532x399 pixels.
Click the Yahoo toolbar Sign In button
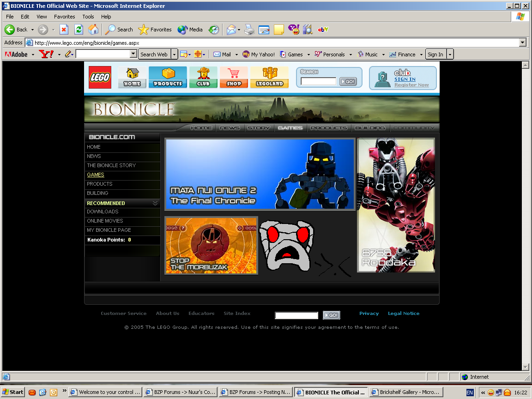435,54
